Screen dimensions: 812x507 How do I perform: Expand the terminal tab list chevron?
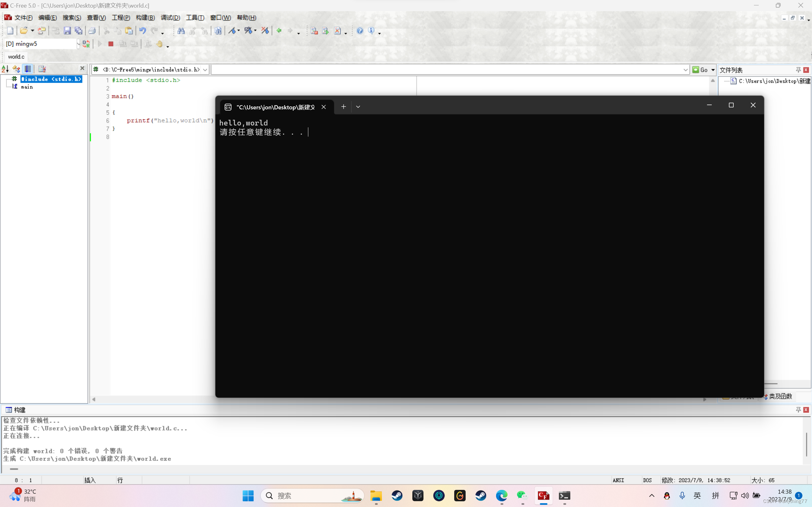coord(358,106)
